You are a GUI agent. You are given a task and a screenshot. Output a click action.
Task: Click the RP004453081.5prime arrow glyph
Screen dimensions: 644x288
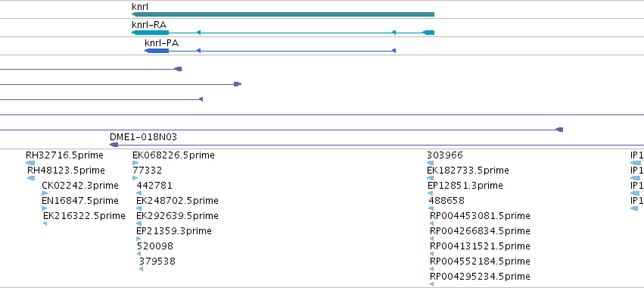431,224
